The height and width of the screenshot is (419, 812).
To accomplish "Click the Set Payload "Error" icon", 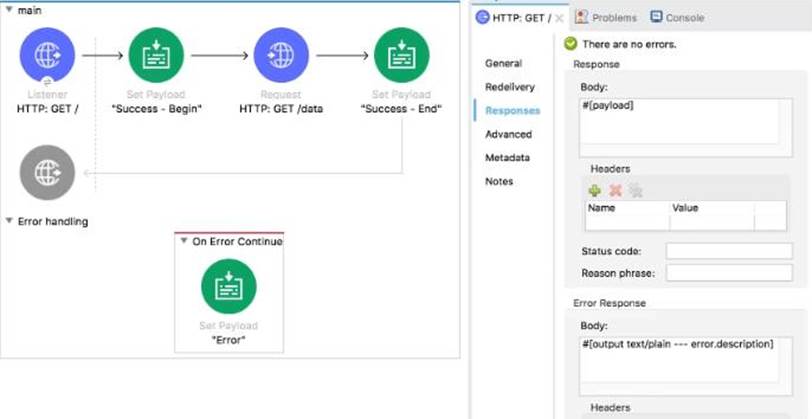I will click(x=229, y=287).
